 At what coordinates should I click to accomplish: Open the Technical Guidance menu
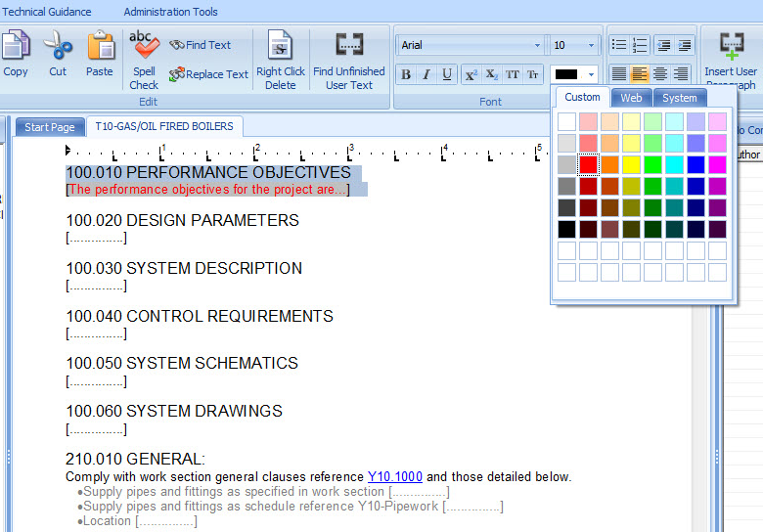click(47, 12)
